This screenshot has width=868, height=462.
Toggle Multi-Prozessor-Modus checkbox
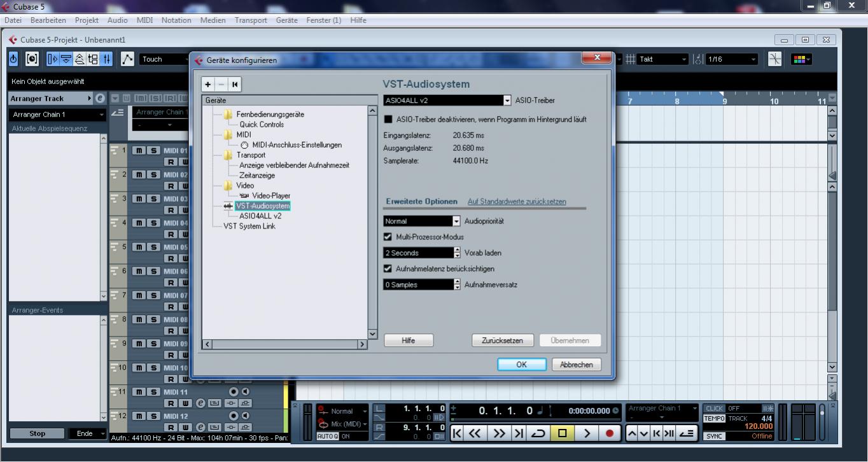(x=388, y=237)
